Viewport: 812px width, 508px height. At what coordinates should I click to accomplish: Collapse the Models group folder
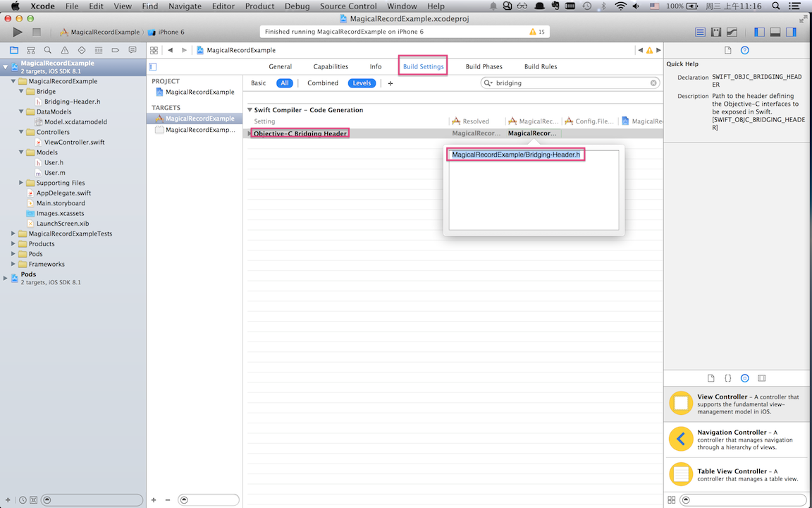[x=21, y=152]
